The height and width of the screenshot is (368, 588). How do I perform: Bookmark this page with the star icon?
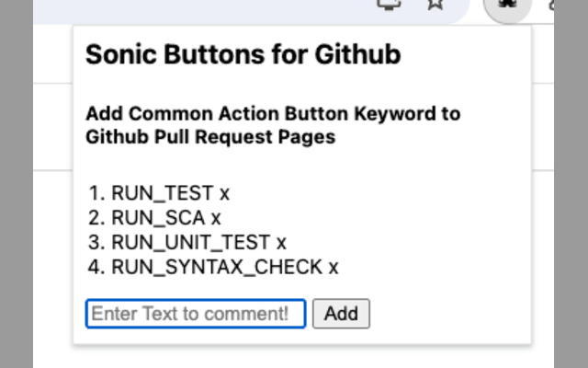pos(435,4)
